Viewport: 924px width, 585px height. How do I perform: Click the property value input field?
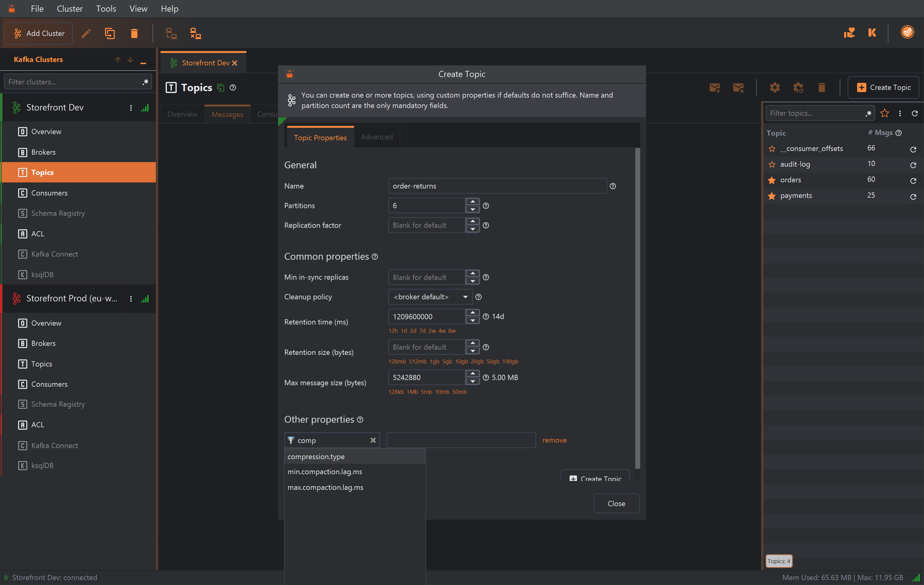point(461,440)
